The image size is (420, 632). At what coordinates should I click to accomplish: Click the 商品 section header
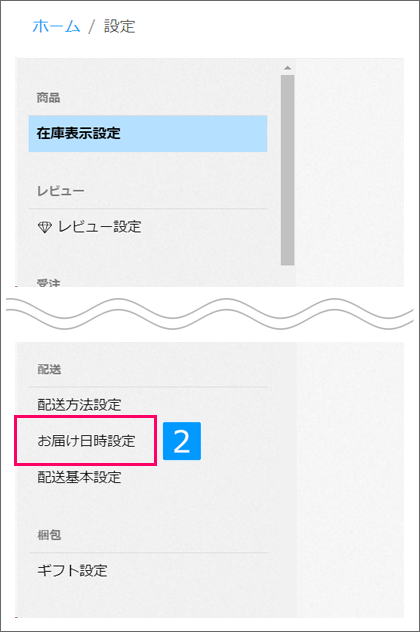(48, 98)
